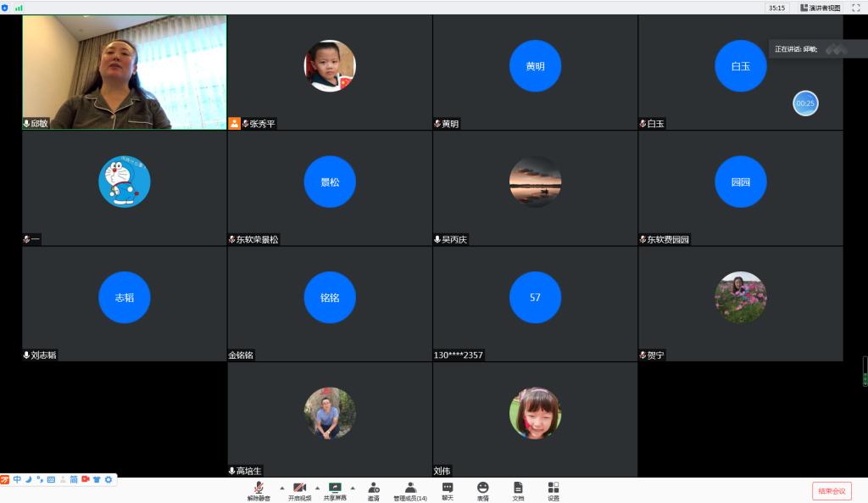Open the 设置 settings grid icon
Image resolution: width=868 pixels, height=503 pixels.
pos(554,489)
